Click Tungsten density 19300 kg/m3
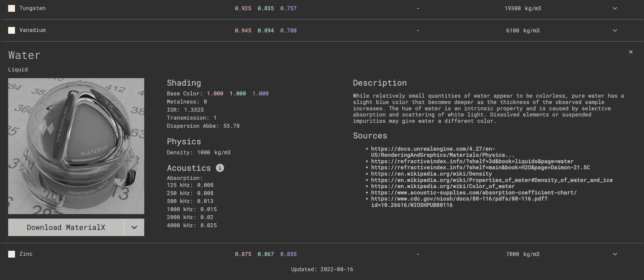Image resolution: width=644 pixels, height=280 pixels. [523, 8]
